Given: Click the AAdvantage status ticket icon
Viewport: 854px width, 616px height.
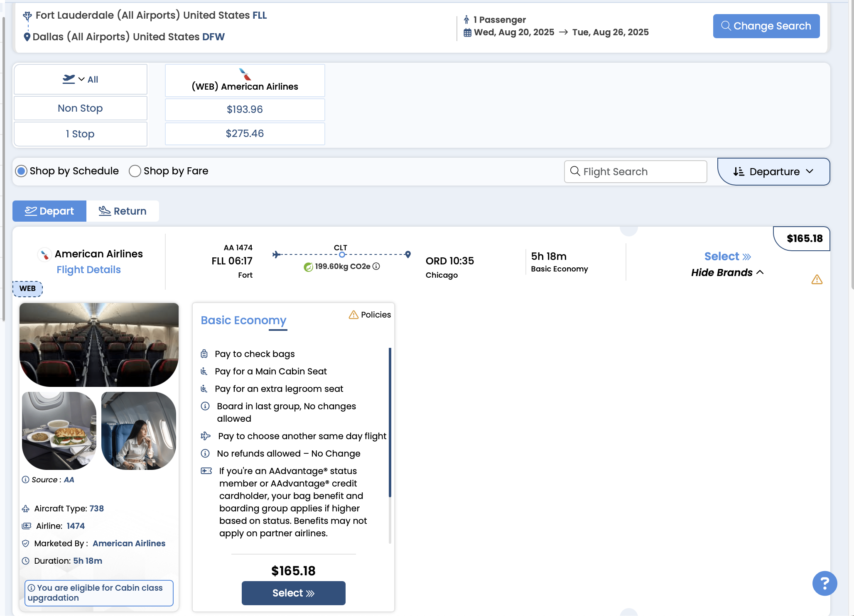Looking at the screenshot, I should [x=206, y=471].
